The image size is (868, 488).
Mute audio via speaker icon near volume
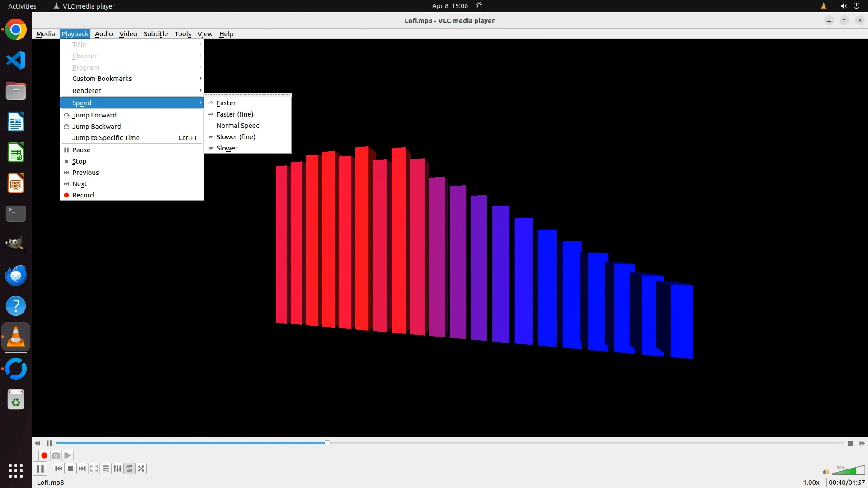[826, 472]
